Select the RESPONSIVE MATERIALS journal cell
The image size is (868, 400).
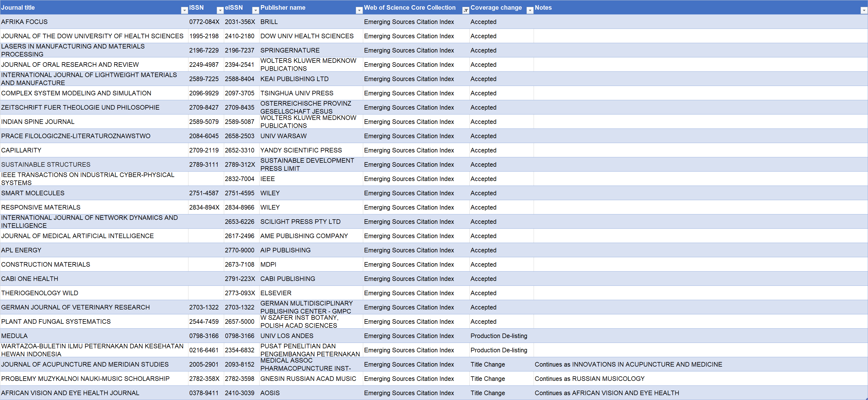94,207
